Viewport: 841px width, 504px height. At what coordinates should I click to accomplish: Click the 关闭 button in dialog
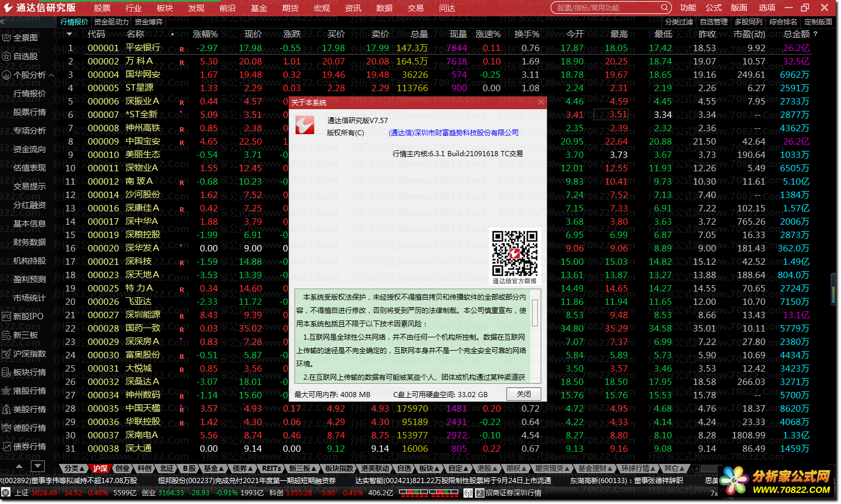tap(524, 394)
